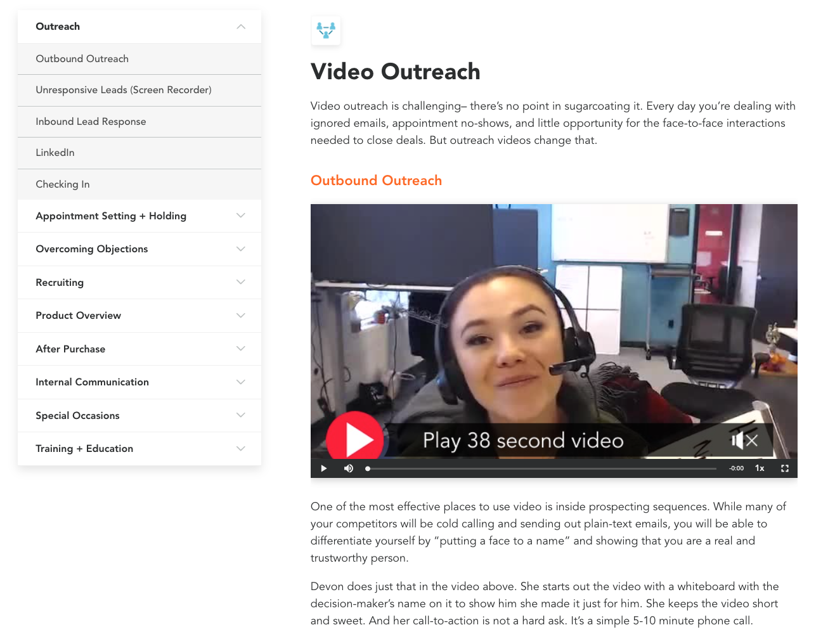Change playback speed with the 1x control
This screenshot has height=644, width=835.
(760, 468)
